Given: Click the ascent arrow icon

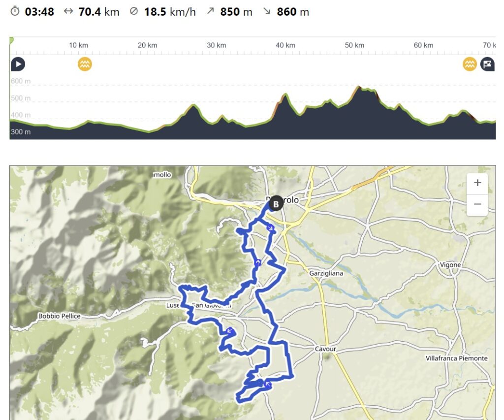Looking at the screenshot, I should 210,11.
